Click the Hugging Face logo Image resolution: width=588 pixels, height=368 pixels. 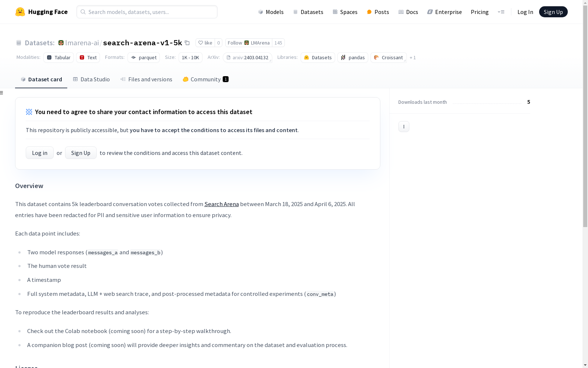pos(41,12)
